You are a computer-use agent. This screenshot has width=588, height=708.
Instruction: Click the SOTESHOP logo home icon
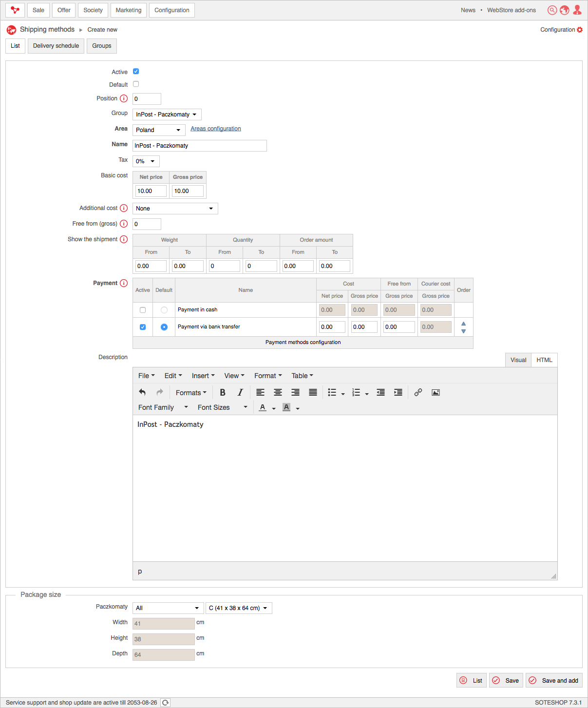pyautogui.click(x=15, y=10)
